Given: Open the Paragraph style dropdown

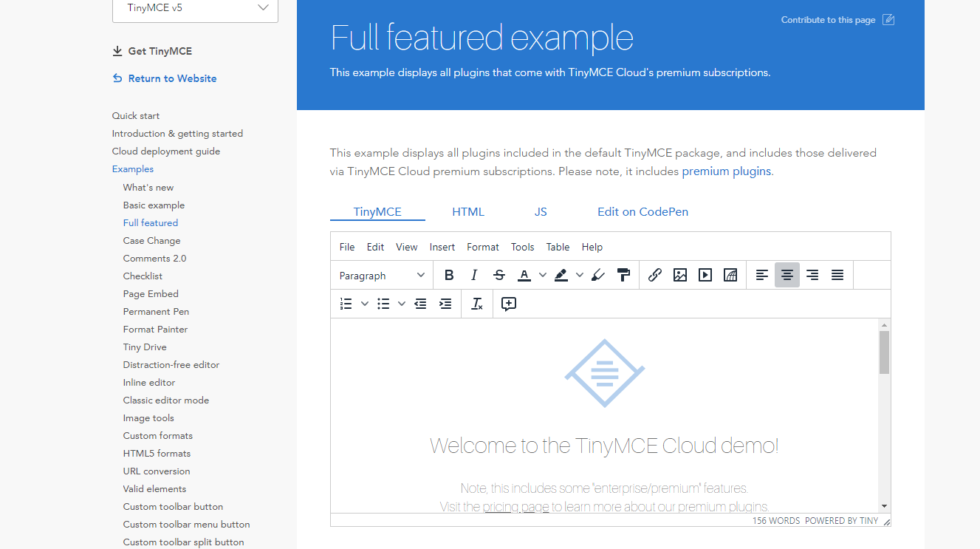Looking at the screenshot, I should (380, 274).
